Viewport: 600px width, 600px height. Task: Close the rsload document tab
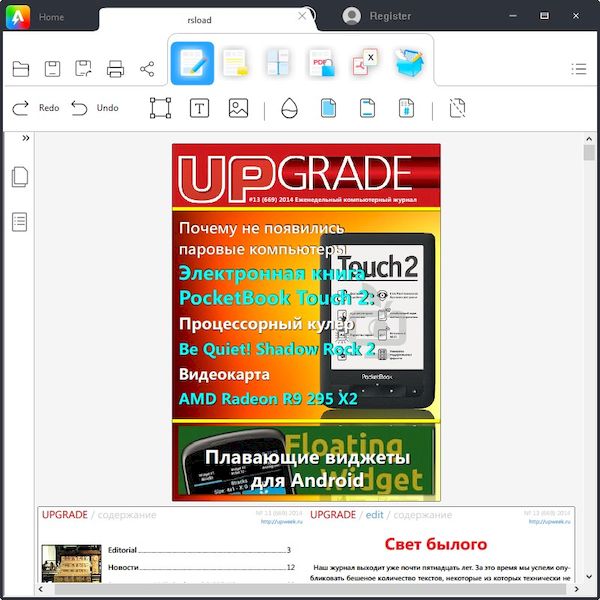tap(302, 16)
